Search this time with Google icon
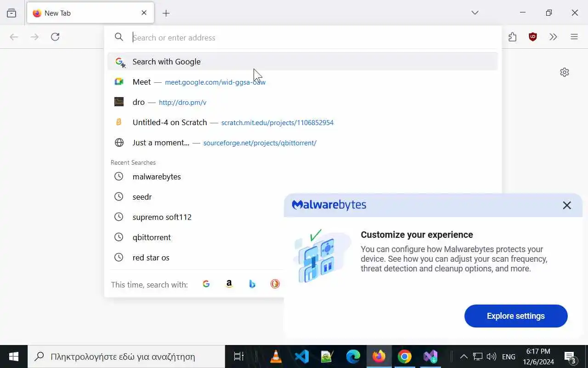This screenshot has height=368, width=588. click(206, 284)
